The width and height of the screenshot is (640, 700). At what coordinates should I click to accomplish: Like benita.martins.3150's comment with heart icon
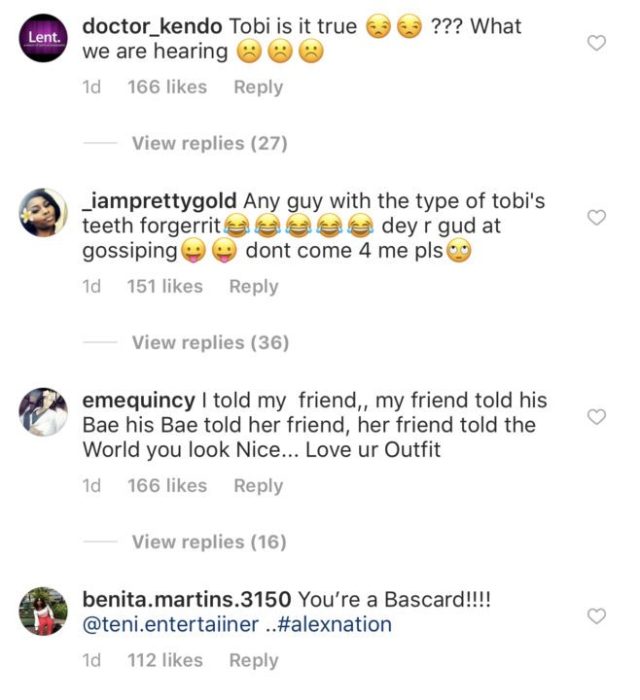(596, 616)
